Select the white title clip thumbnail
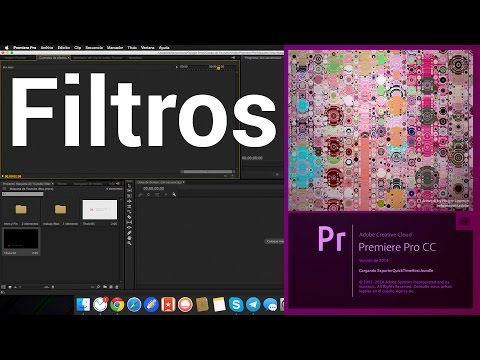The height and width of the screenshot is (360, 480). [x=100, y=209]
